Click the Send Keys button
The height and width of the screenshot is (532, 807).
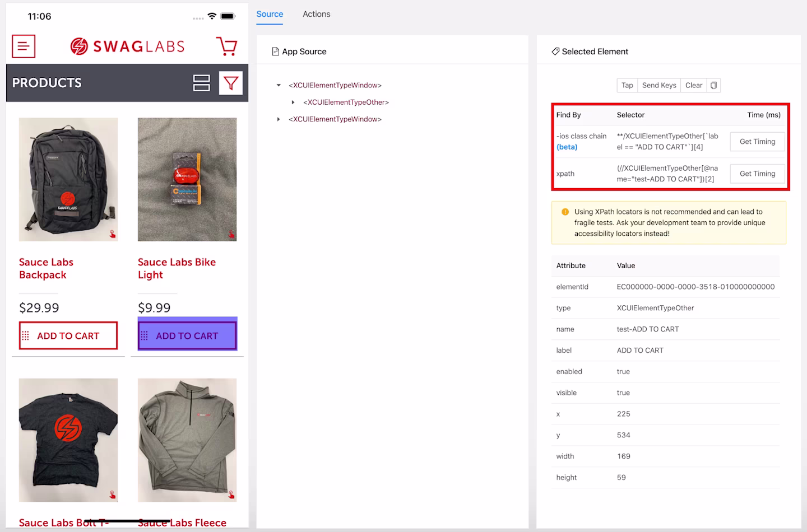(x=659, y=85)
